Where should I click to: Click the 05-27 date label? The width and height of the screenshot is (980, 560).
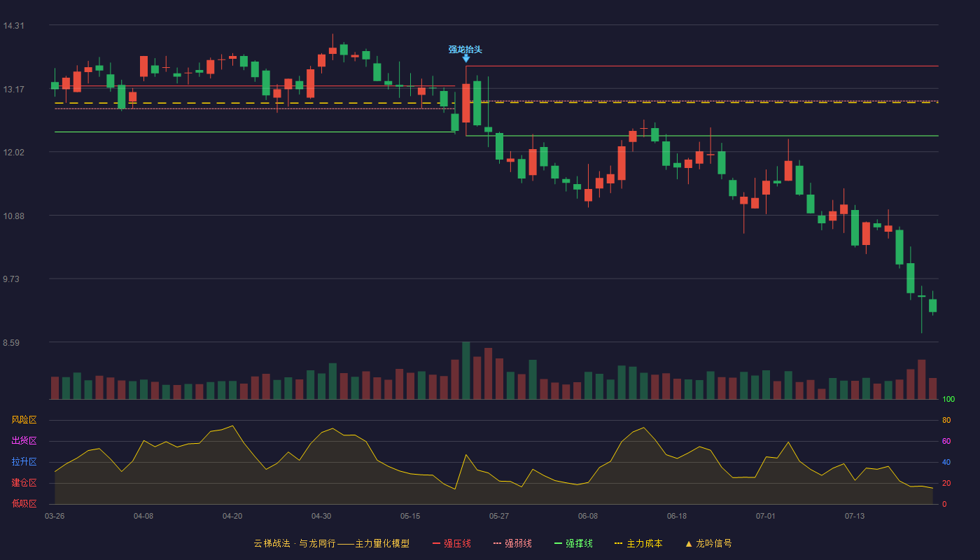(499, 516)
